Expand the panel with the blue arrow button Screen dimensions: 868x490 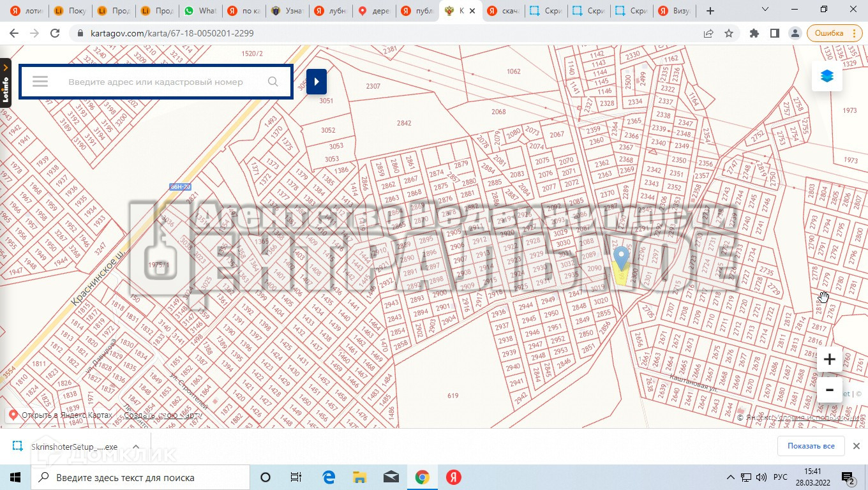pyautogui.click(x=317, y=82)
